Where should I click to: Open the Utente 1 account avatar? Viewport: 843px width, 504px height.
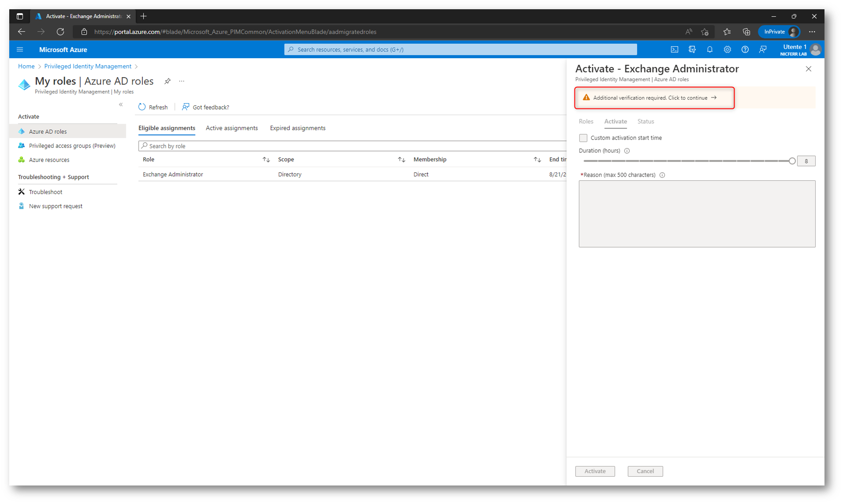(x=815, y=50)
